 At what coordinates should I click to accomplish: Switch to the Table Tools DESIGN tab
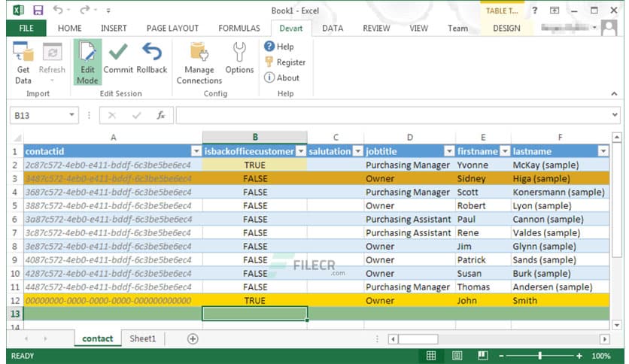click(x=506, y=28)
